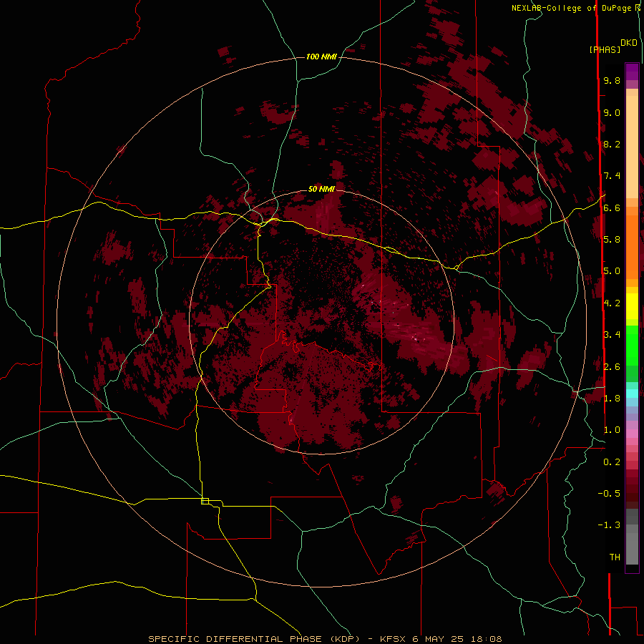This screenshot has width=644, height=644.
Task: Click the bottom caption SPECIFIC DIFFERENTIAL PHASE (KDP)
Action: pos(254,639)
